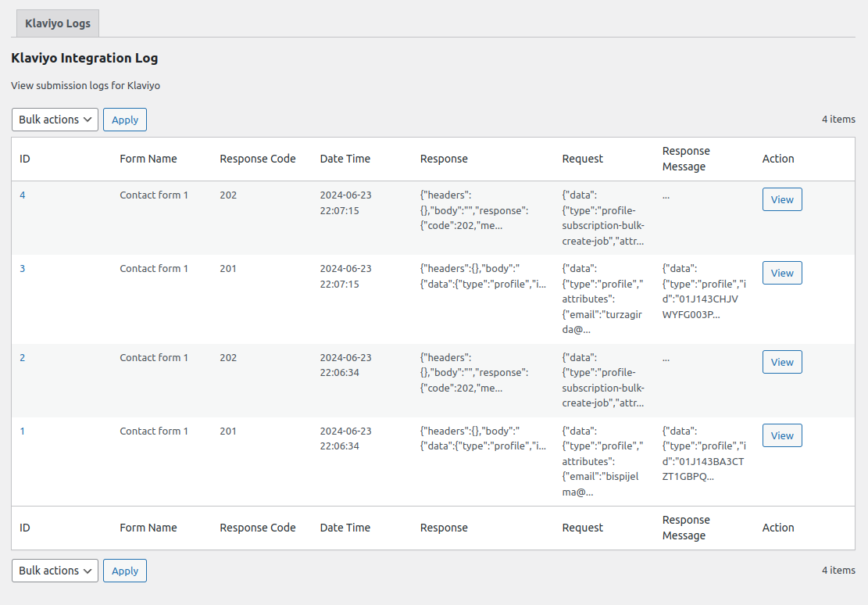Click the bottom Apply button
The image size is (868, 605).
tap(125, 571)
